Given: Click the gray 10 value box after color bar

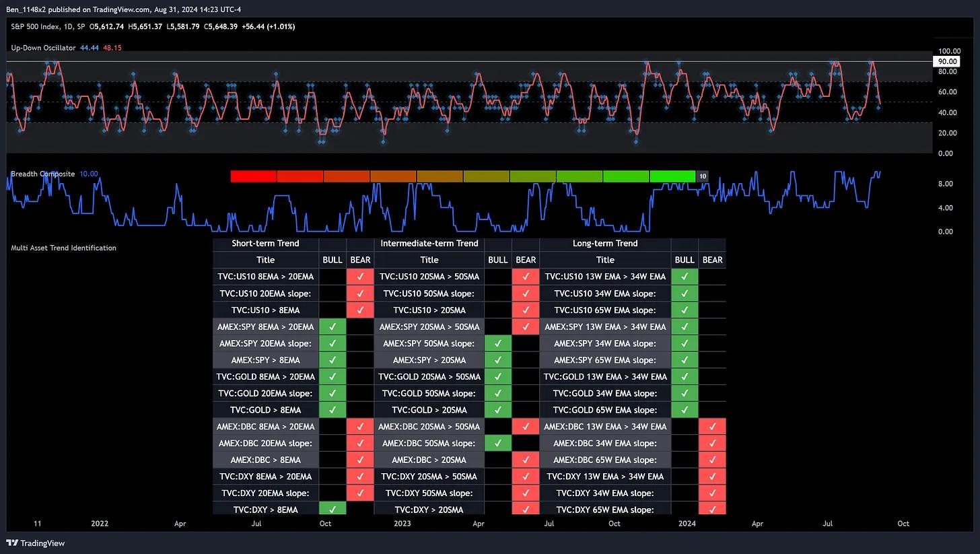Looking at the screenshot, I should pos(702,176).
